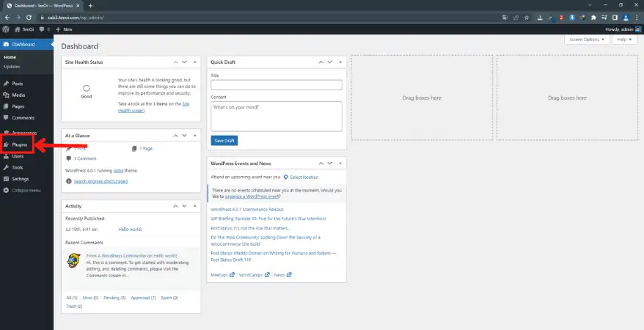Open the Astra theme link
The image size is (644, 330).
click(118, 171)
